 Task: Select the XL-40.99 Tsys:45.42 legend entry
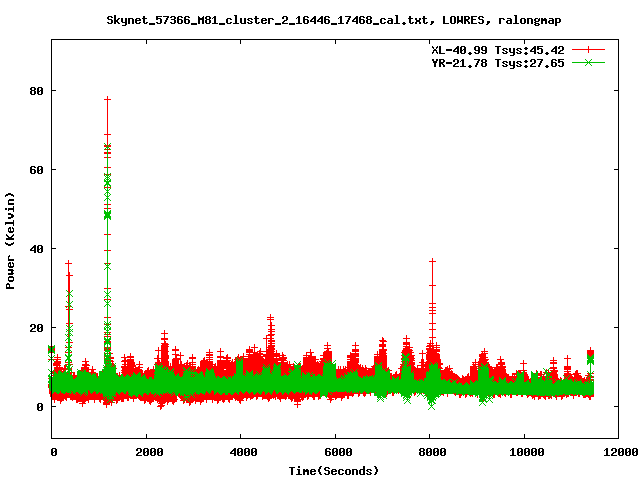point(498,50)
